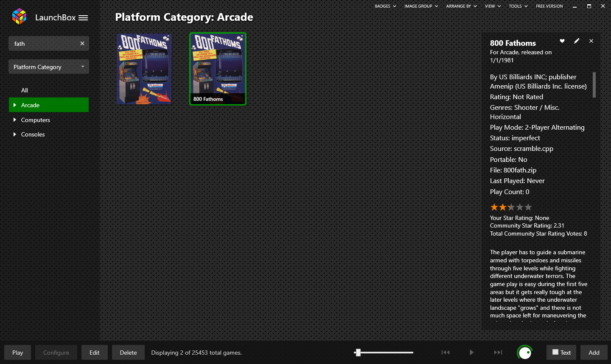Select the first 800 Fathoms thumbnail

pos(144,69)
